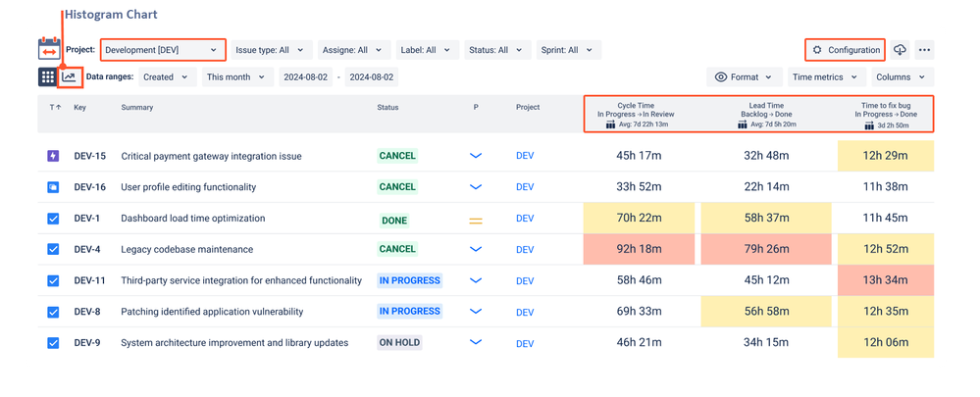Click the start date field 2024-08-02
The height and width of the screenshot is (397, 980).
[x=305, y=77]
